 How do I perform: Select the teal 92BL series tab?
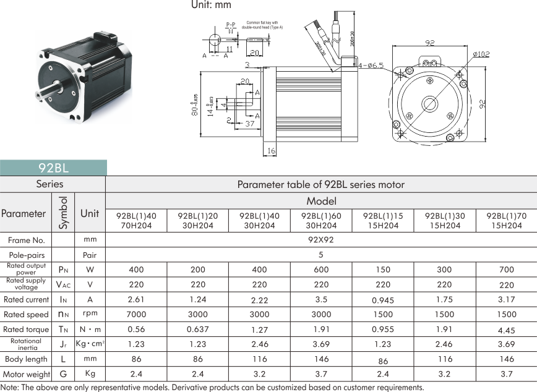[53, 168]
